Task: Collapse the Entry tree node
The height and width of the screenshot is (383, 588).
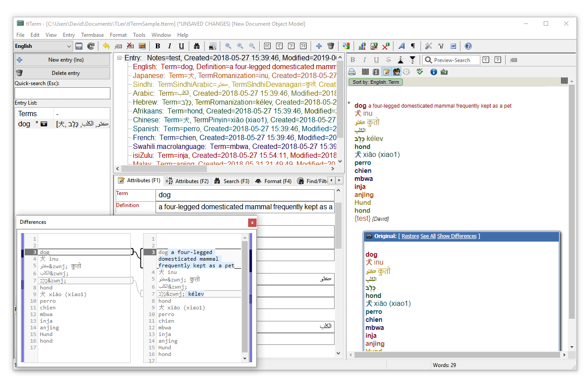Action: pos(119,58)
